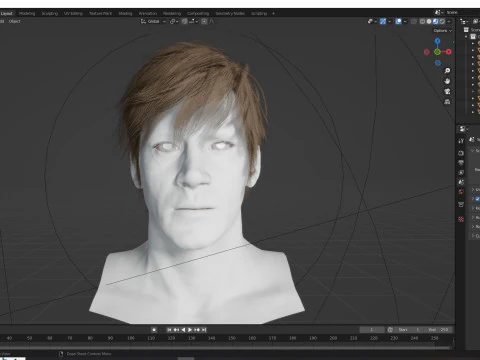This screenshot has width=480, height=360.
Task: Click the negative Z axis gizmo circle
Action: coord(438,63)
